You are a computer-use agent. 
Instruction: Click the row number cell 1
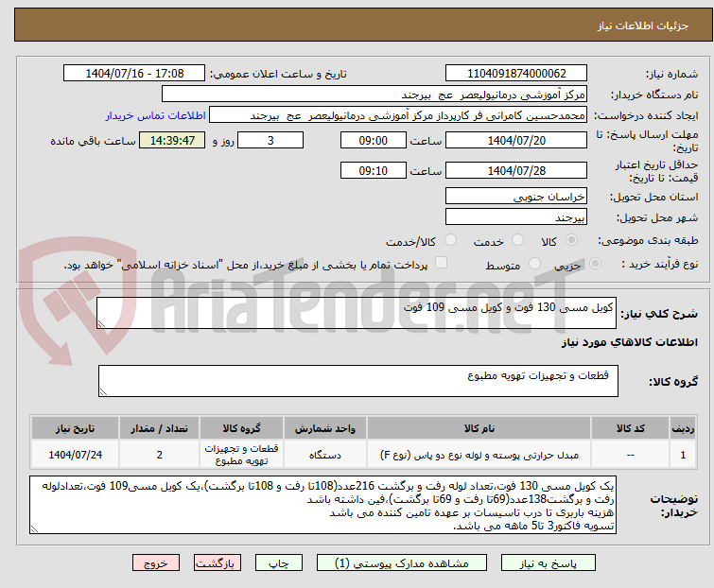click(683, 454)
